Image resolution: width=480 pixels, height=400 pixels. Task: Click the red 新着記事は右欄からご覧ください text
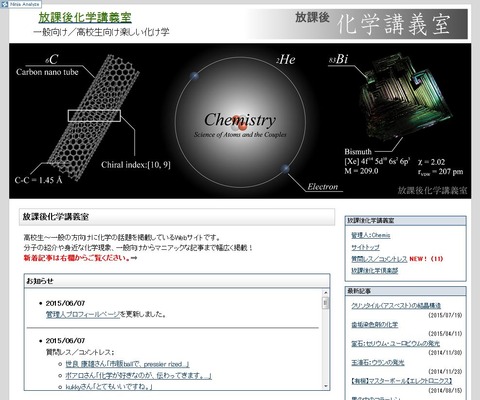click(x=77, y=258)
